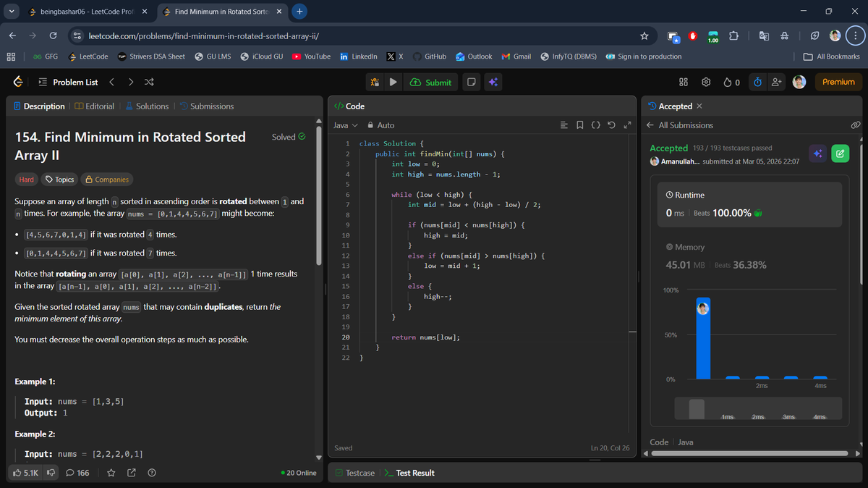
Task: Open the Strivers DSA Sheet bookmark
Action: (151, 56)
